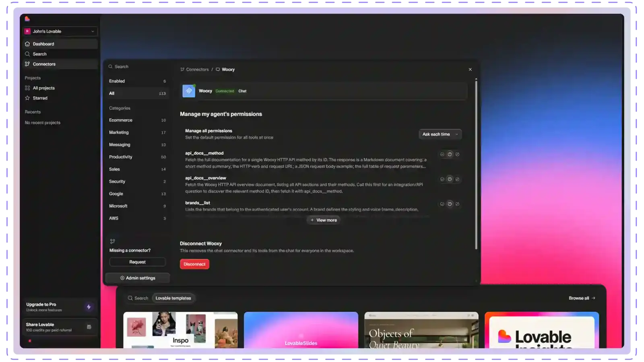Select the Marketing category
The width and height of the screenshot is (644, 362).
(137, 132)
